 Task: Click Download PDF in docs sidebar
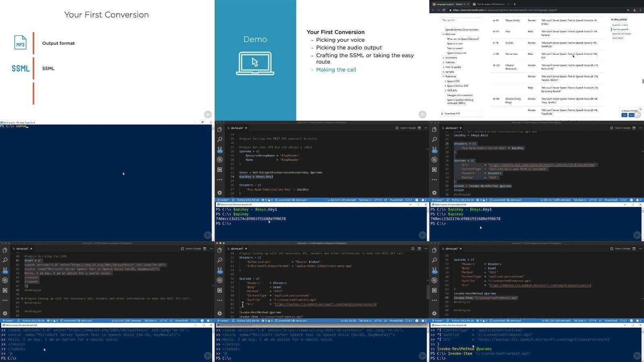click(451, 114)
